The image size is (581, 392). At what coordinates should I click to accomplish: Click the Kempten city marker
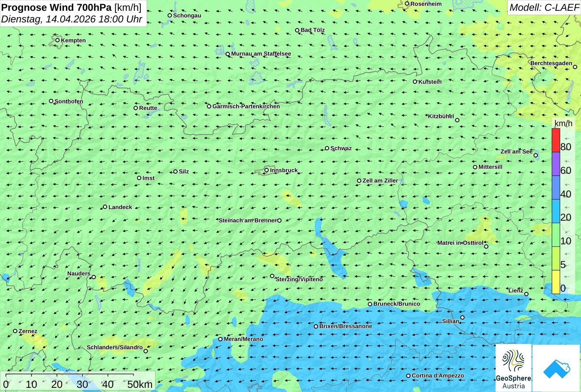pos(58,40)
